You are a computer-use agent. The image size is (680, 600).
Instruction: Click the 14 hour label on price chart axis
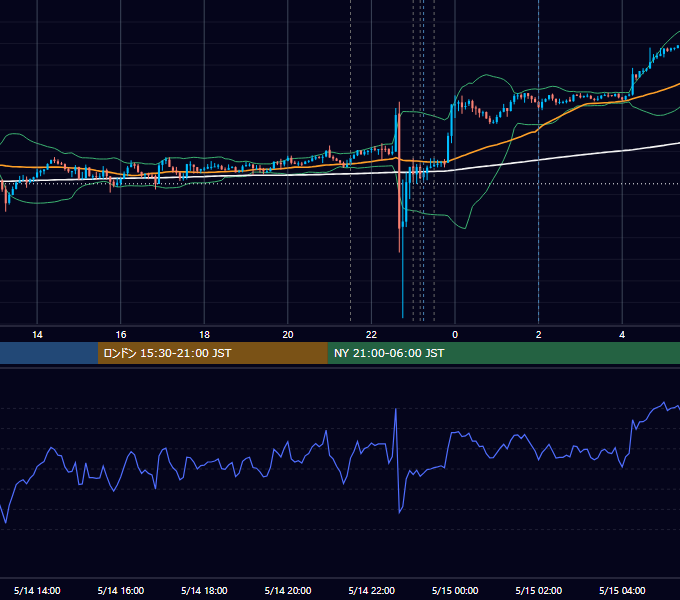click(x=37, y=335)
